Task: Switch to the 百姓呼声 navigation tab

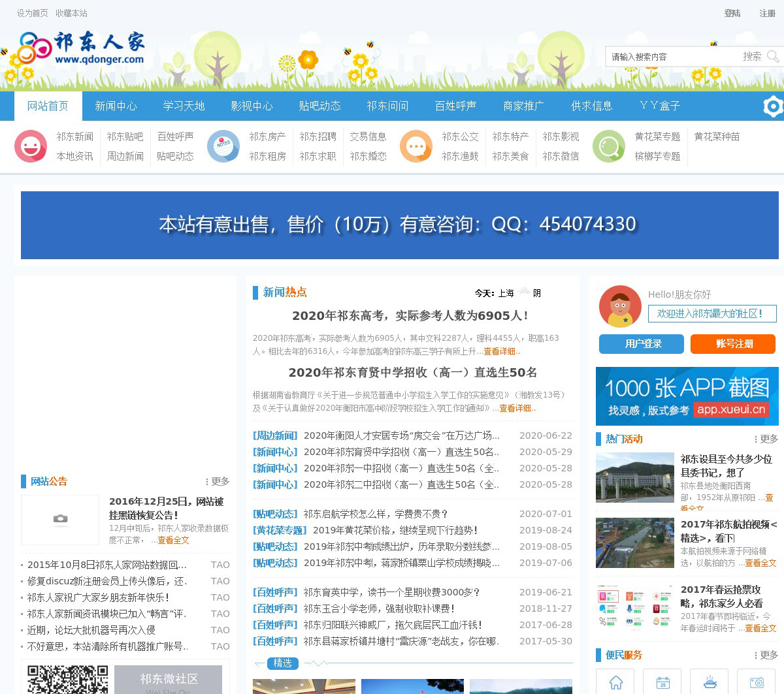Action: tap(455, 106)
